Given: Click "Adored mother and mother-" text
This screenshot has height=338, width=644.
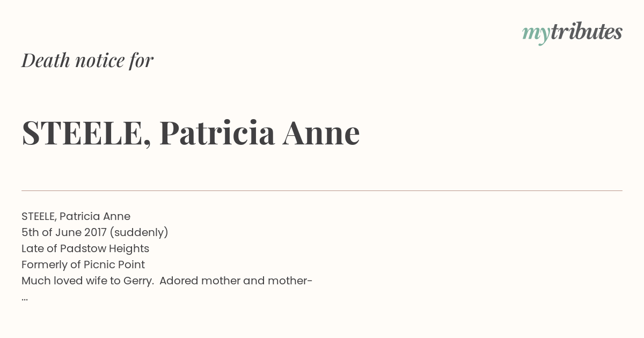Looking at the screenshot, I should 236,281.
